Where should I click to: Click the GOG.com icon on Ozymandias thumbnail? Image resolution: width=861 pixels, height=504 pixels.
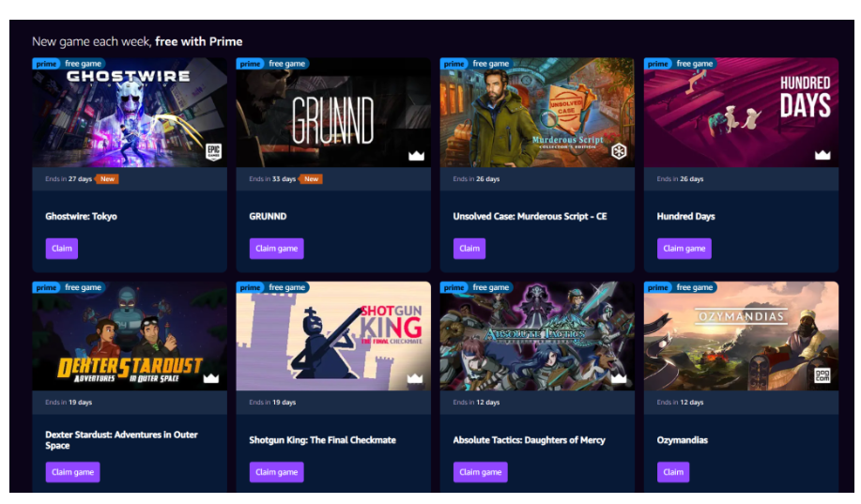click(x=822, y=375)
